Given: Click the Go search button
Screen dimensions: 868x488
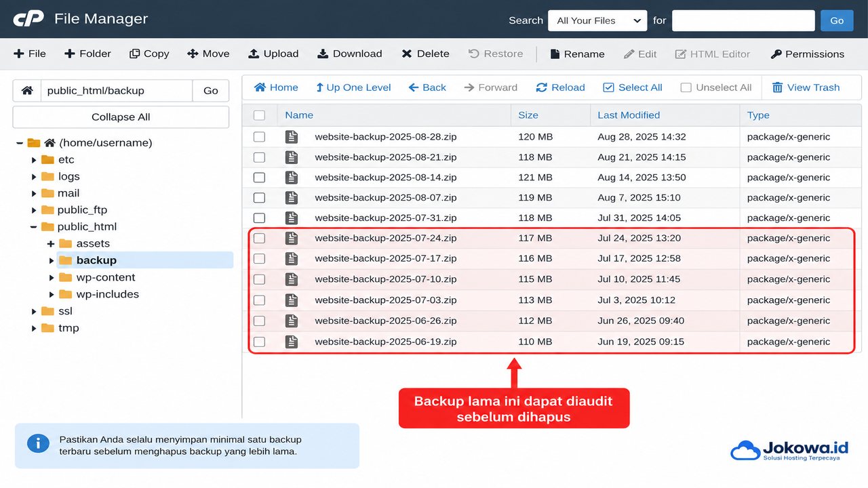Looking at the screenshot, I should tap(837, 20).
